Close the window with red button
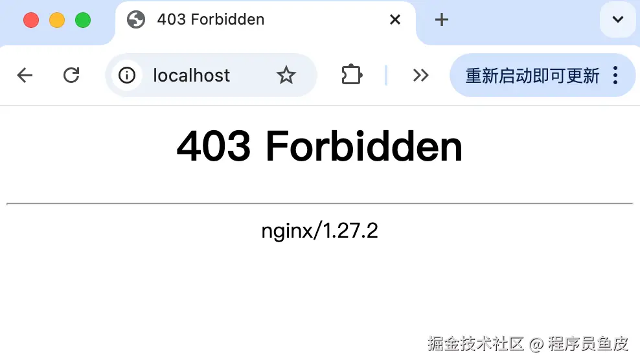Screen dimensions: 640x364 31,20
